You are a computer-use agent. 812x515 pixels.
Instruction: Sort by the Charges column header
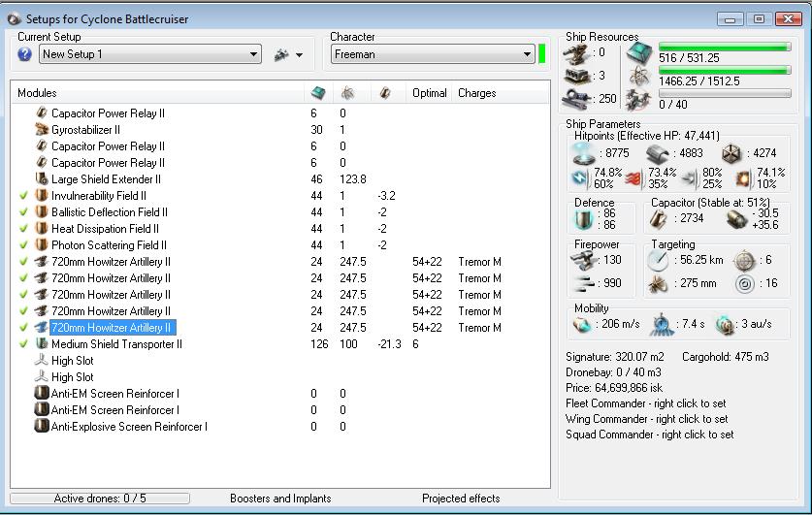[x=477, y=93]
